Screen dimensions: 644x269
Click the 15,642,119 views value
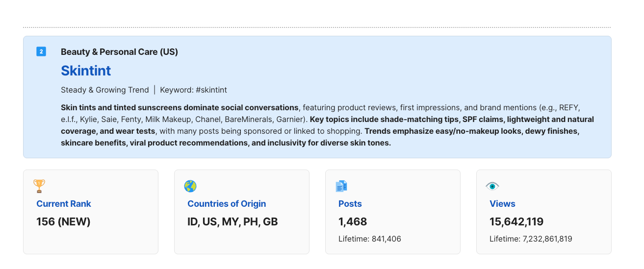[516, 222]
